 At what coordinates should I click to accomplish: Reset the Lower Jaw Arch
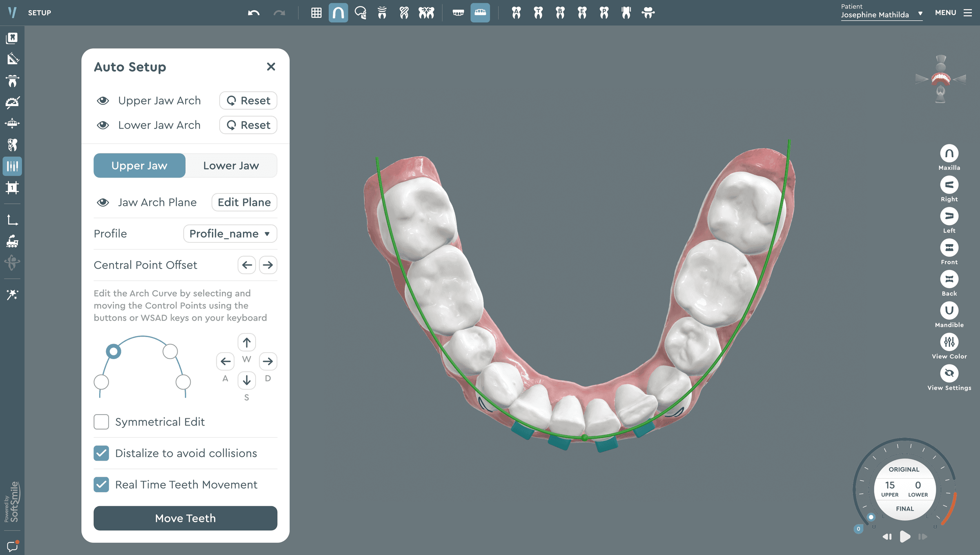[x=248, y=125]
